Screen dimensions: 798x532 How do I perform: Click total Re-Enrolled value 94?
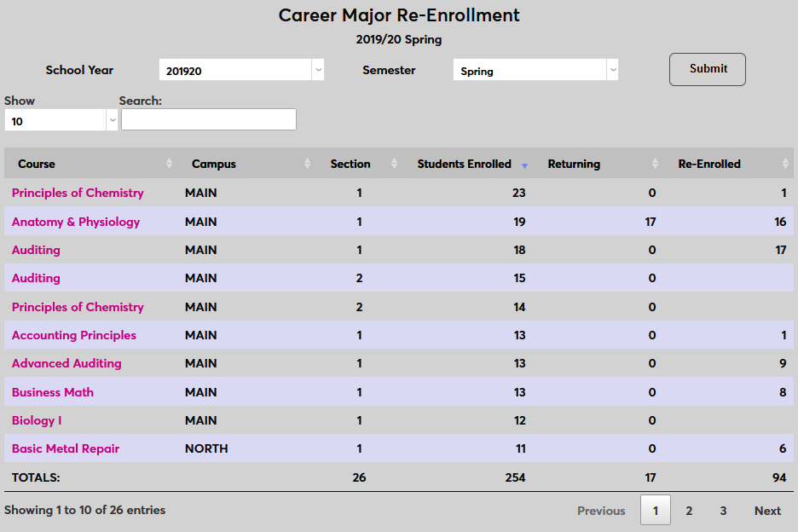(x=780, y=477)
